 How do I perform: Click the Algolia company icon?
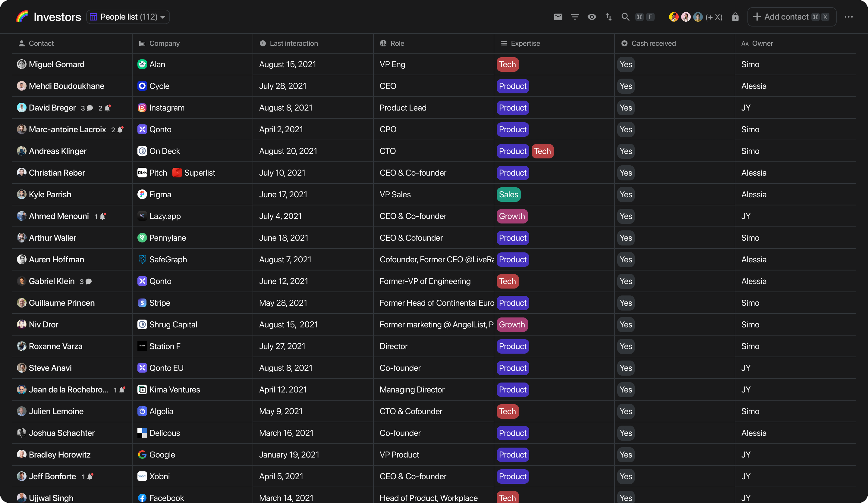point(142,411)
